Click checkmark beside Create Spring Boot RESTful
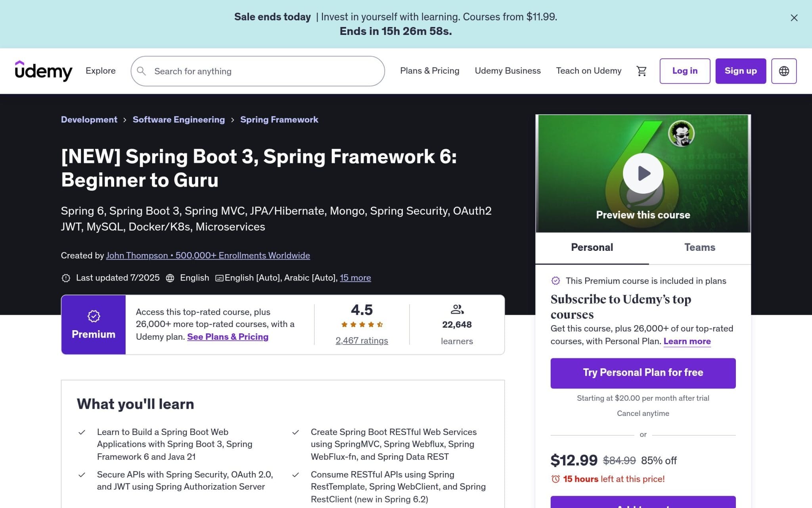 click(x=295, y=432)
